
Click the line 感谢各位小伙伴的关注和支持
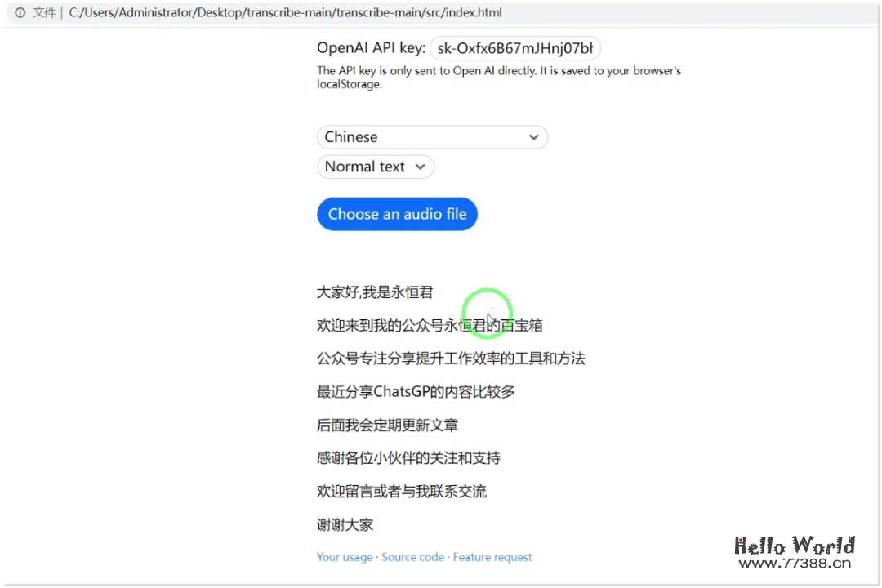[408, 458]
